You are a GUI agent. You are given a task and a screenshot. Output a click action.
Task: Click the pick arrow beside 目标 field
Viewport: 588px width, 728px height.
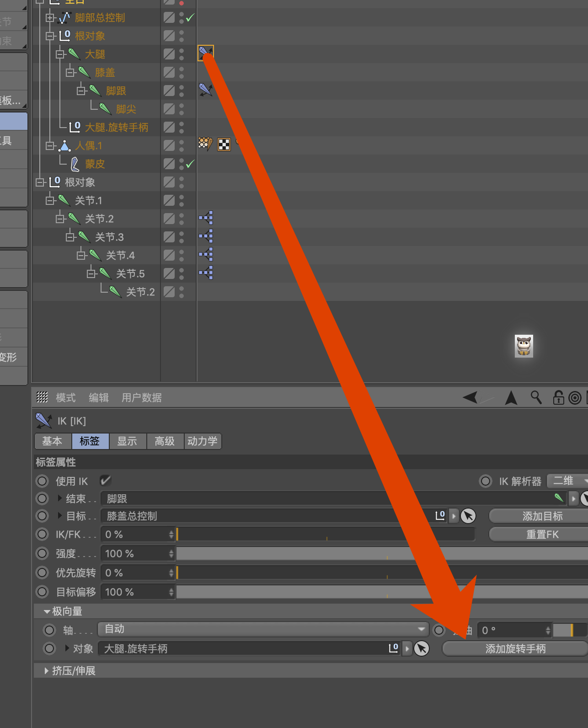(468, 516)
